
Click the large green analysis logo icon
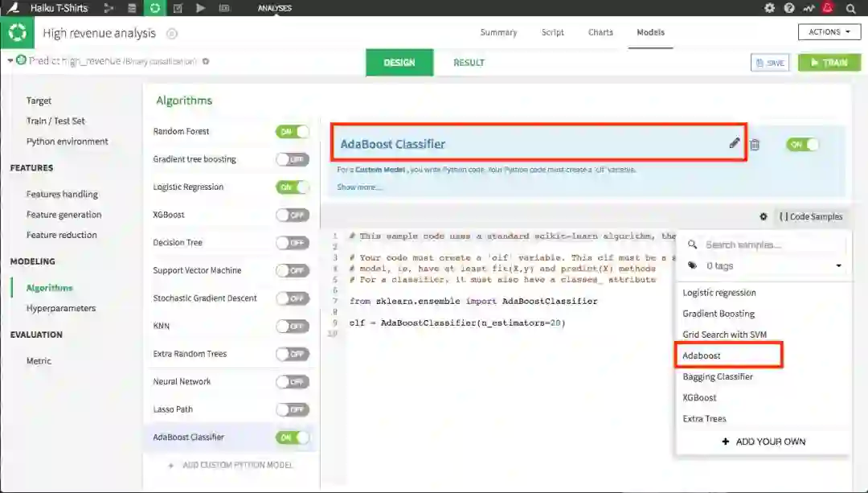click(x=17, y=33)
